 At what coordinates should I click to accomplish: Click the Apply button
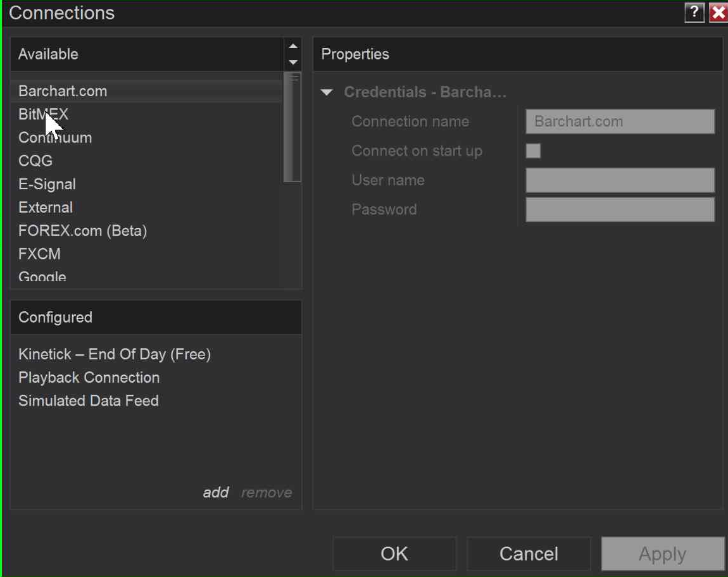point(663,554)
